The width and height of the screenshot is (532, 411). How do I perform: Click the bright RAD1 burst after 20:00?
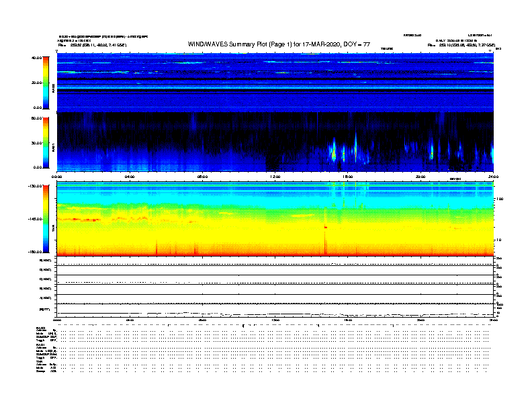pyautogui.click(x=432, y=150)
